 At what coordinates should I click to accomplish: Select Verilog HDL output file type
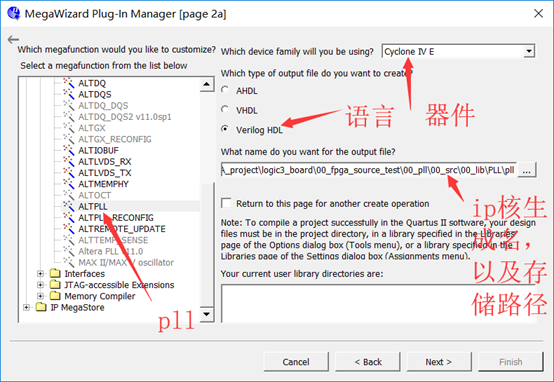point(225,129)
